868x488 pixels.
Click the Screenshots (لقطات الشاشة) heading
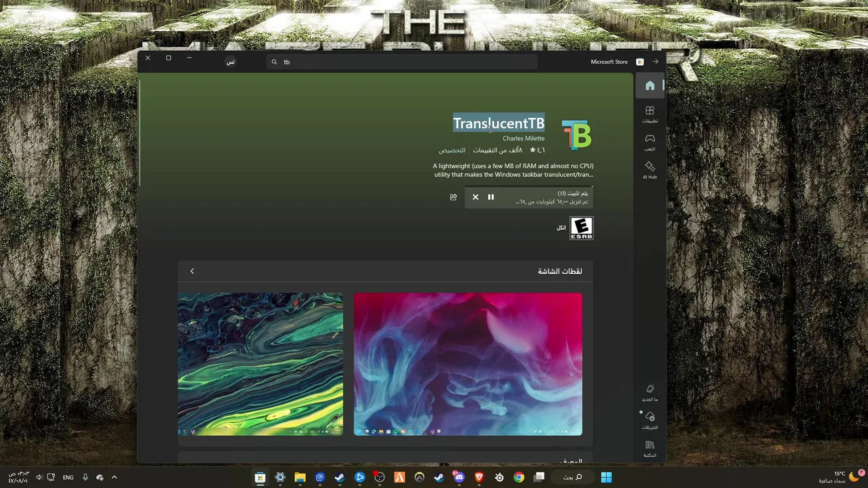click(560, 271)
